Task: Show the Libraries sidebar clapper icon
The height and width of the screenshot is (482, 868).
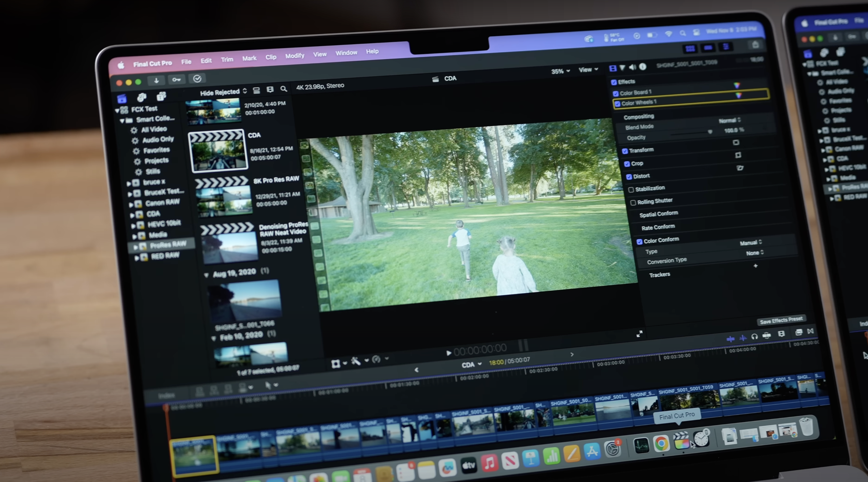Action: pyautogui.click(x=122, y=99)
